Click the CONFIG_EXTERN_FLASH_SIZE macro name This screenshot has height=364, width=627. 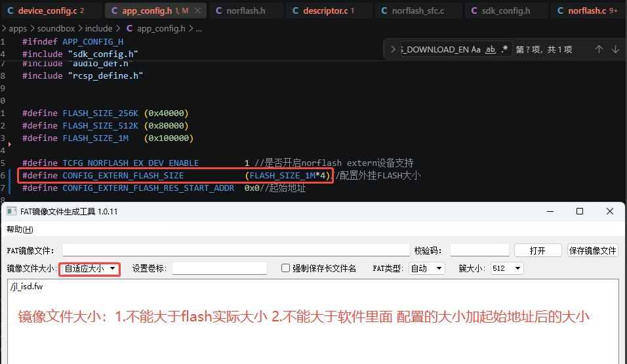pyautogui.click(x=123, y=176)
